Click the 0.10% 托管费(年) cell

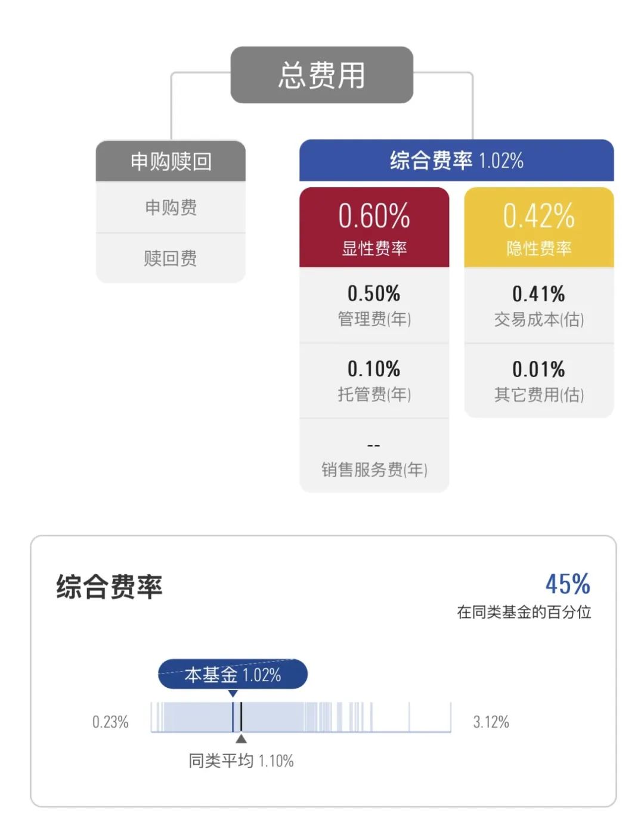[374, 381]
